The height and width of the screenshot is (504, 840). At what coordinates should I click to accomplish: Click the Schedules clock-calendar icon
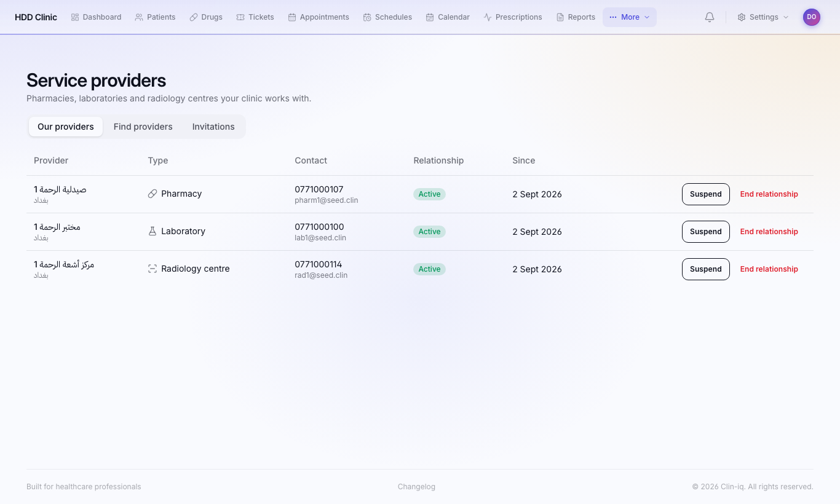[x=367, y=17]
